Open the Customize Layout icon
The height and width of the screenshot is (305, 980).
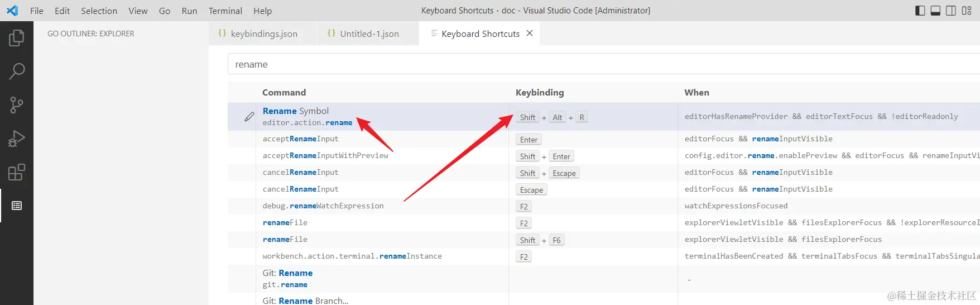pyautogui.click(x=967, y=11)
